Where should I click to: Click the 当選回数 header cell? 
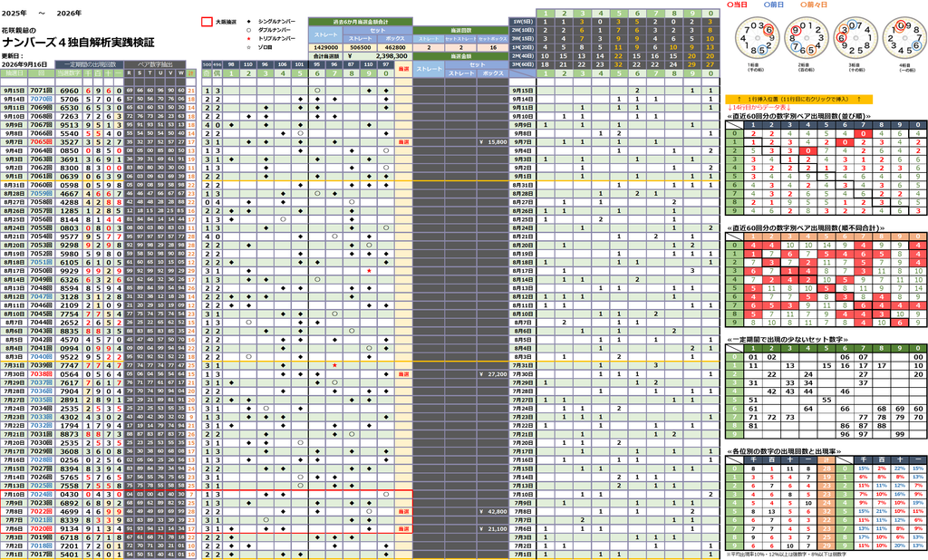[x=460, y=30]
